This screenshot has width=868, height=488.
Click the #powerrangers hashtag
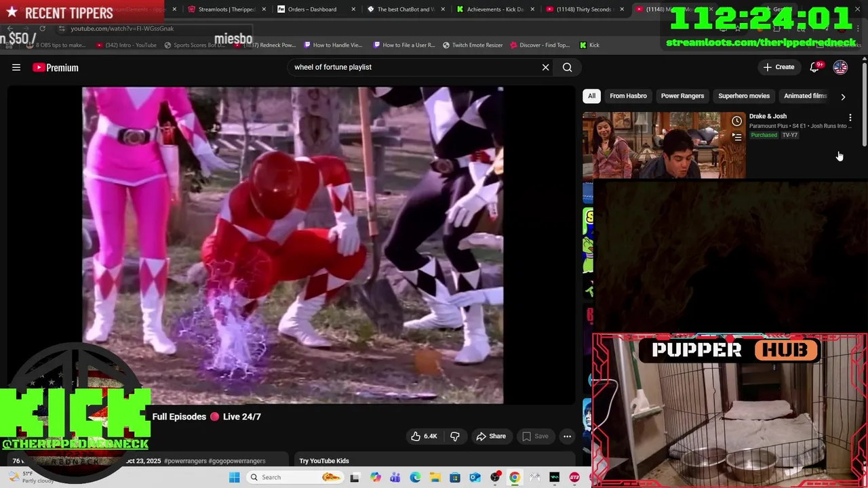click(x=185, y=461)
